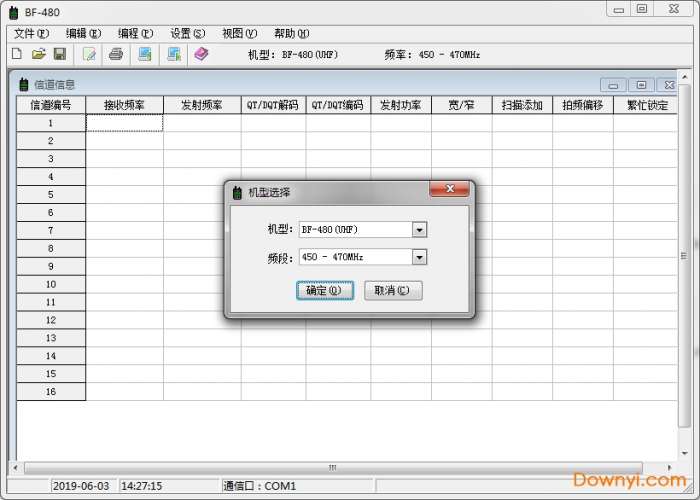Minimize the 信道信息 child window

coord(613,85)
